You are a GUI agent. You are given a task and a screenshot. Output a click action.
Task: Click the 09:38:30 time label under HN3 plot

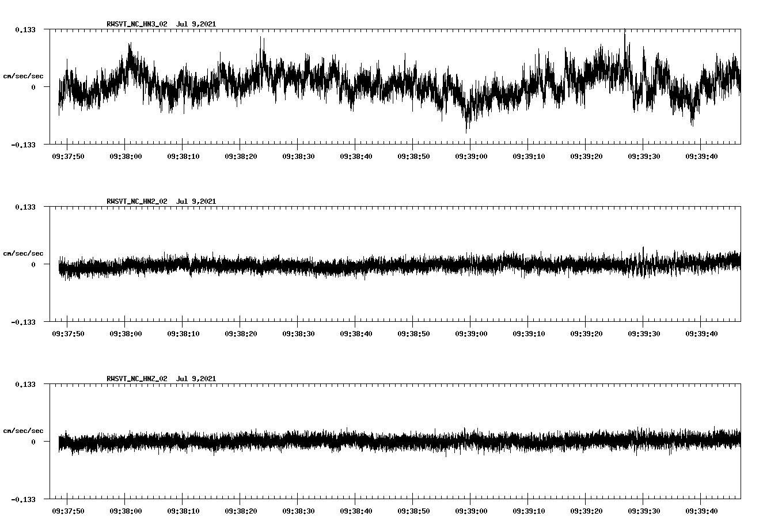pyautogui.click(x=298, y=157)
